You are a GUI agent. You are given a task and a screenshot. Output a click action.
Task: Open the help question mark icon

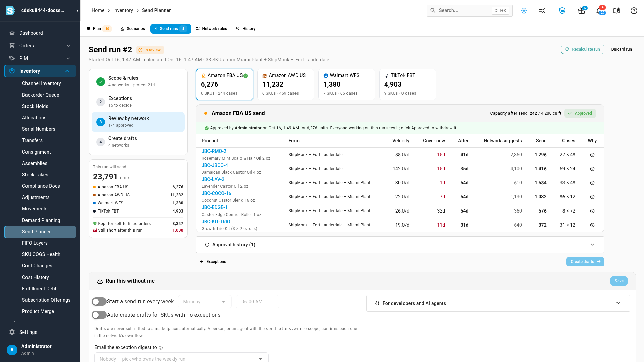pyautogui.click(x=634, y=11)
